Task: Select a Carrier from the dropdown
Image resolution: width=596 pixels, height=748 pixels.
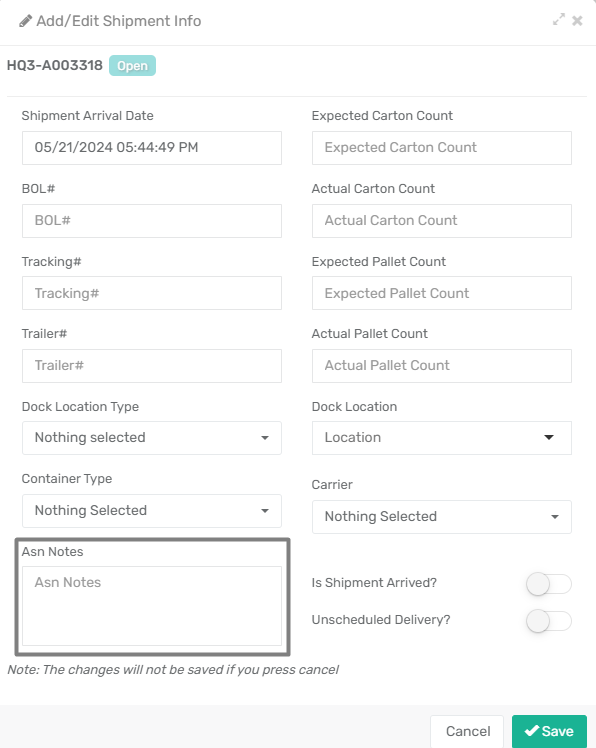Action: tap(442, 517)
